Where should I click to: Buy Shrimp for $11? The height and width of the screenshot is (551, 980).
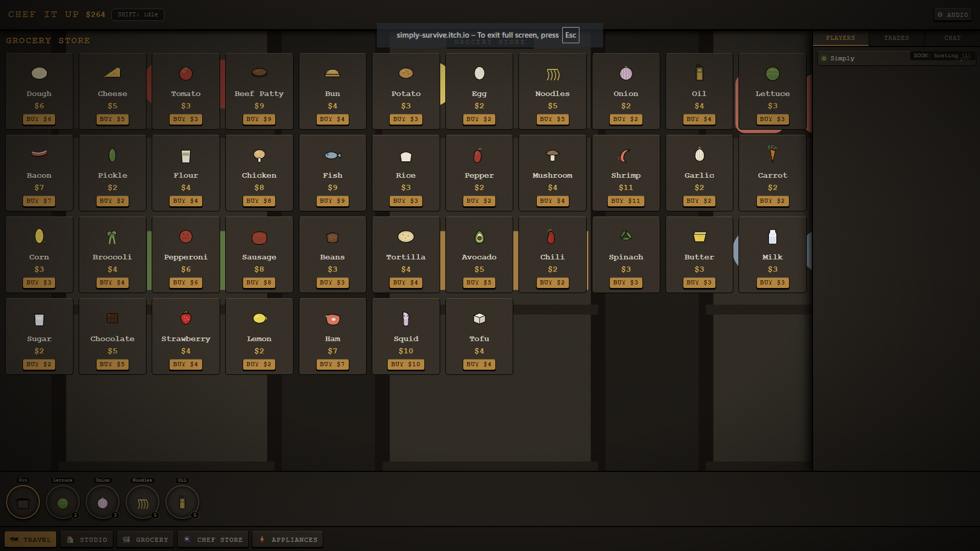(626, 201)
